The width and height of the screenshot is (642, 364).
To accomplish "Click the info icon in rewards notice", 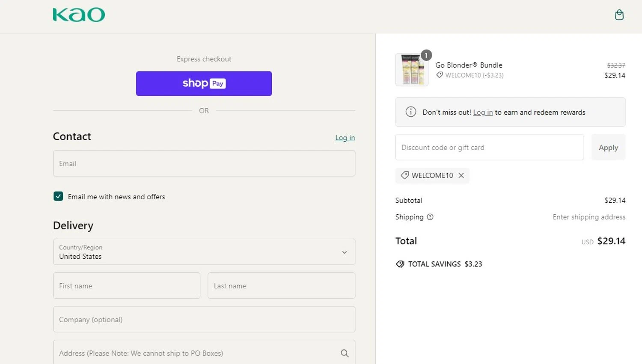I will (410, 112).
